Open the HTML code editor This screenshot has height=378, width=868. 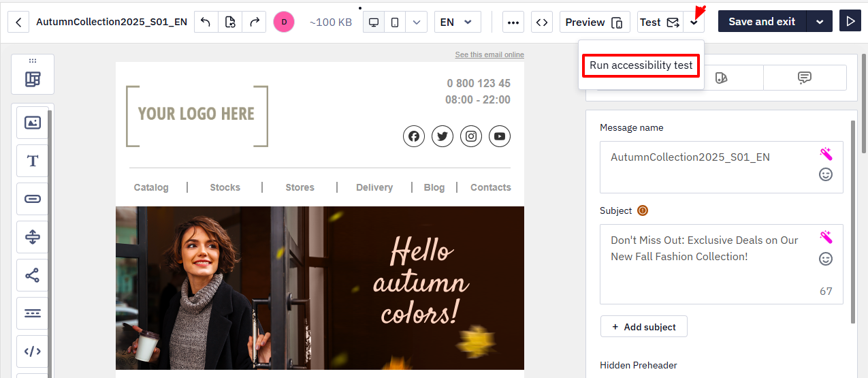(541, 22)
